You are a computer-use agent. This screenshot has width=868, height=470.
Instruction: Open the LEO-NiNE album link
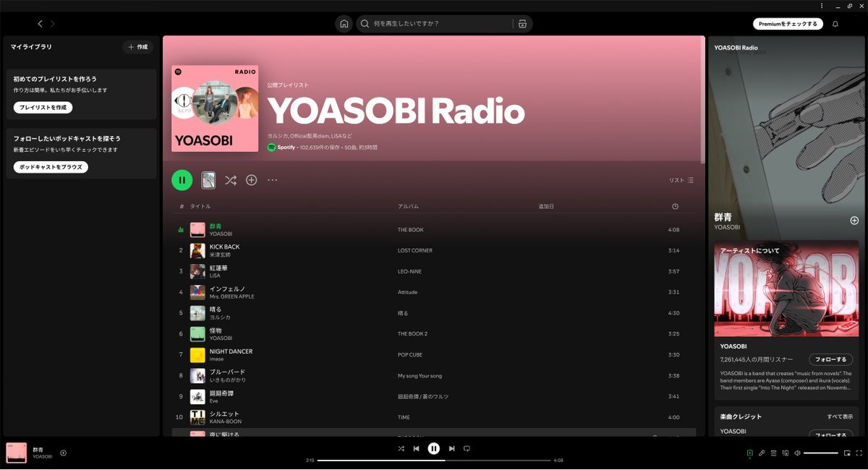[409, 271]
